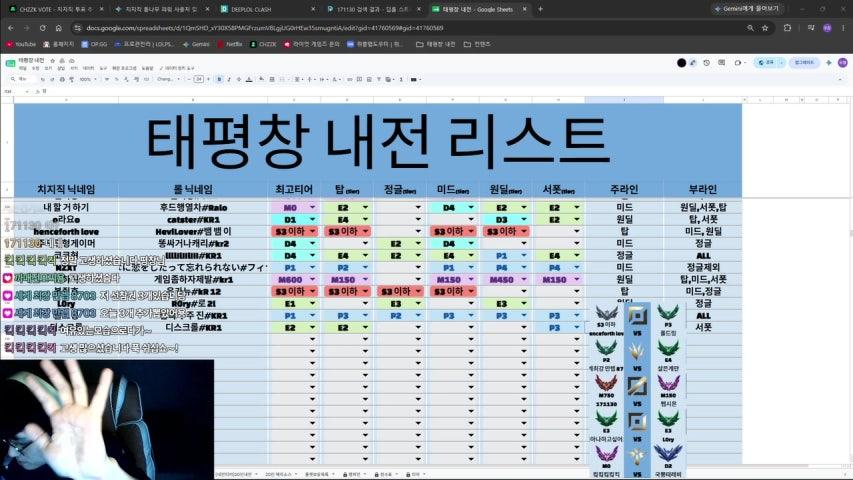Open the M0 tier dropdown in first row
Viewport: 853px width, 480px height.
point(312,207)
